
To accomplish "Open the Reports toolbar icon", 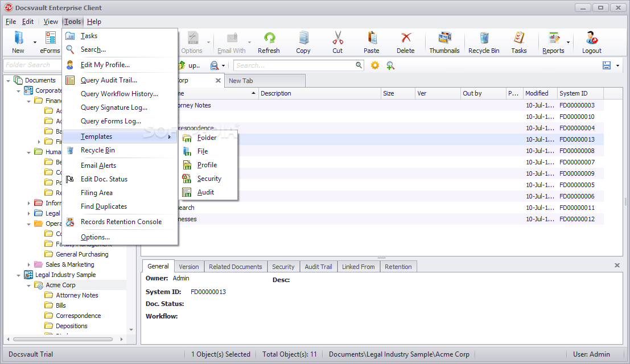I will coord(554,38).
